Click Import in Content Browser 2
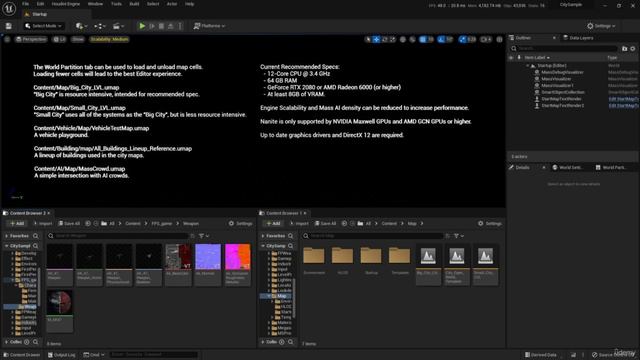640x360 pixels. click(x=42, y=224)
